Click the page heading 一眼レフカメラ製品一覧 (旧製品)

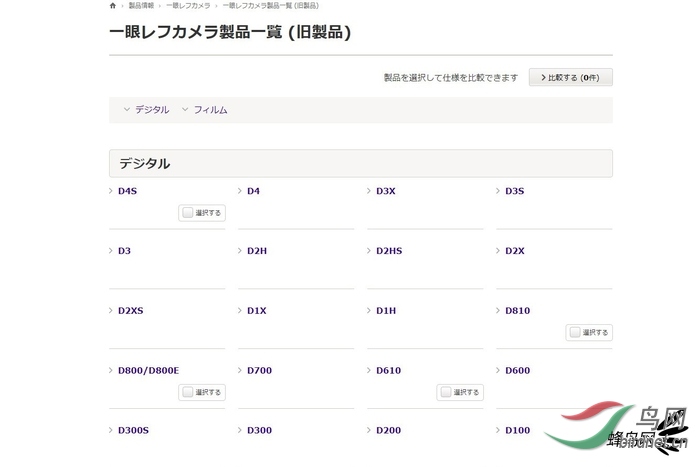pos(230,32)
